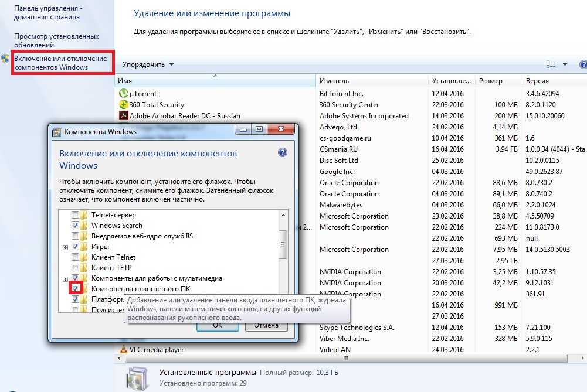
Task: Sort list by Издатель column header
Action: click(x=334, y=81)
